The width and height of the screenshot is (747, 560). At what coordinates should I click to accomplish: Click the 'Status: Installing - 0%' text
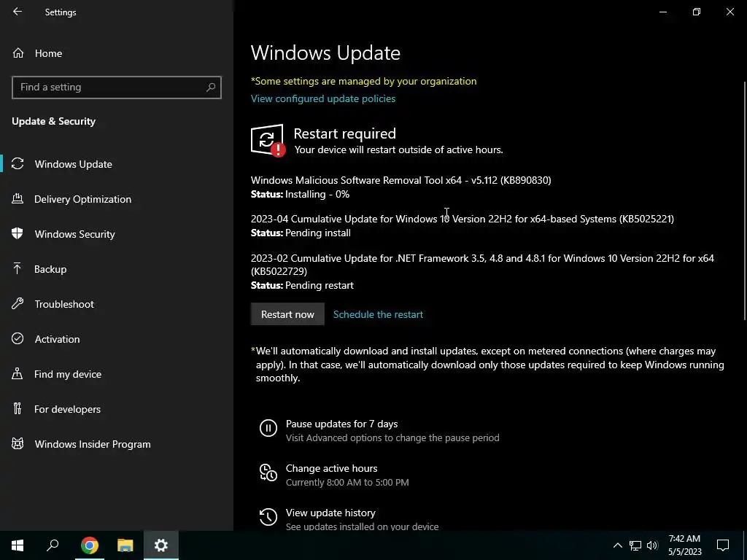click(x=300, y=194)
